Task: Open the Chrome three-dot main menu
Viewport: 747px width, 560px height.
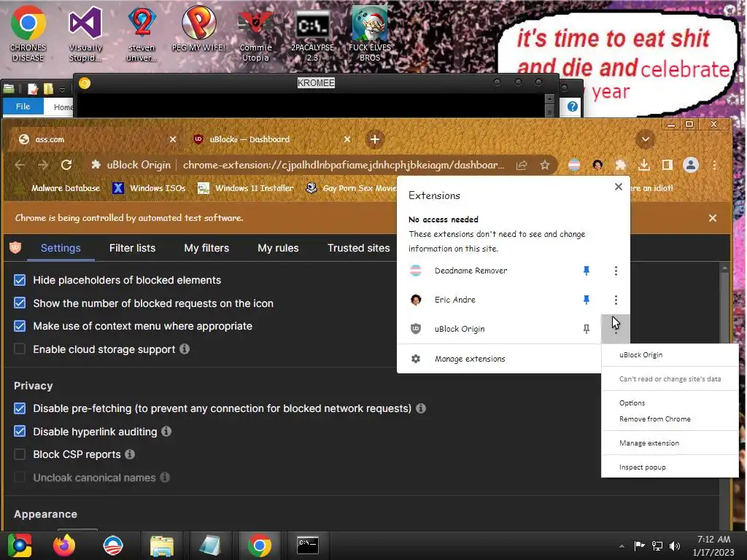Action: 714,165
